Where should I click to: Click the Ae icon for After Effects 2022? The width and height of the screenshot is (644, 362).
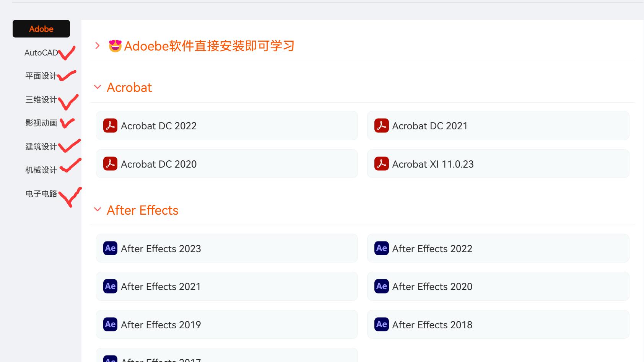[x=382, y=248]
